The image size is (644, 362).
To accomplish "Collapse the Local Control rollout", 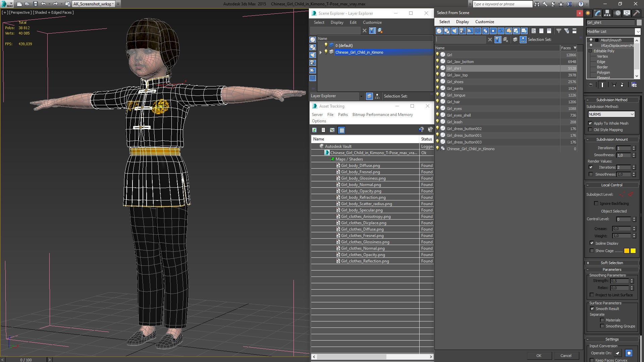I will click(x=612, y=185).
